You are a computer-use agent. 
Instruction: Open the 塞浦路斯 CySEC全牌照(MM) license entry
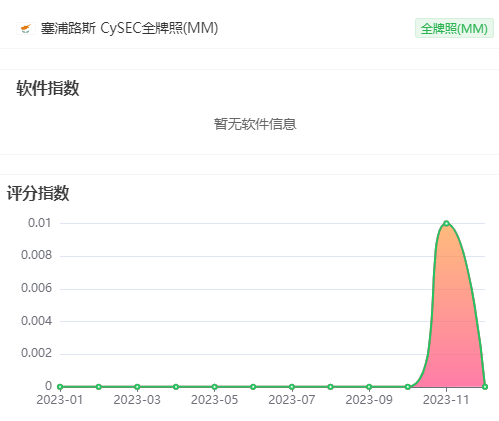(129, 28)
